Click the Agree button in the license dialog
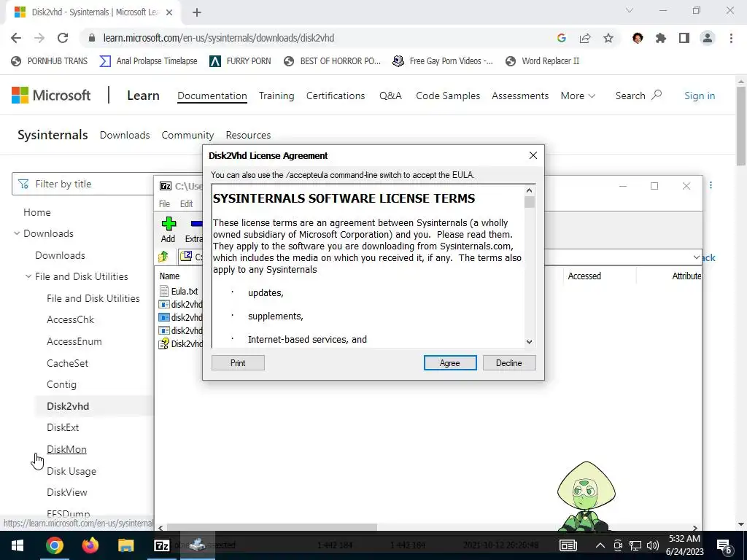The height and width of the screenshot is (560, 747). click(449, 363)
